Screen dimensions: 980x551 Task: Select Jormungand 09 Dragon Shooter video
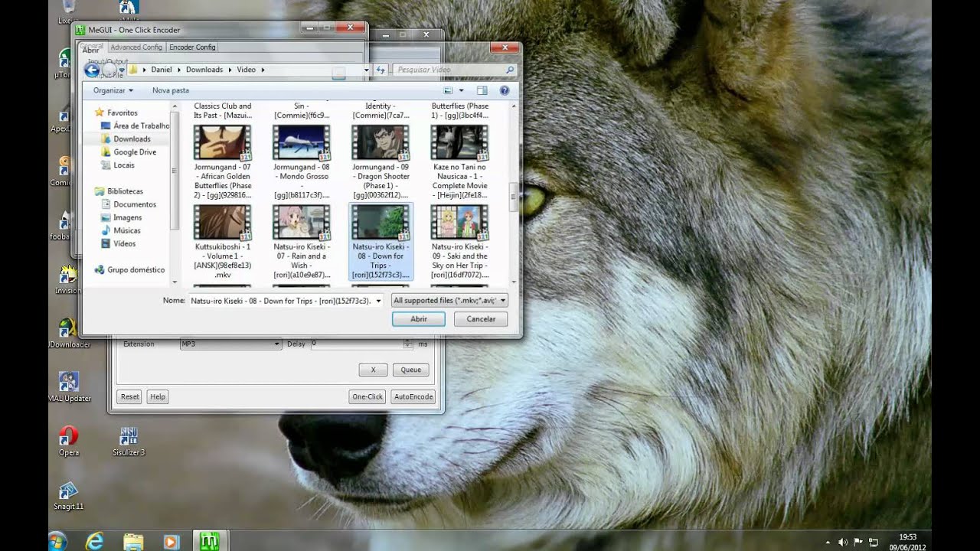[x=381, y=161]
